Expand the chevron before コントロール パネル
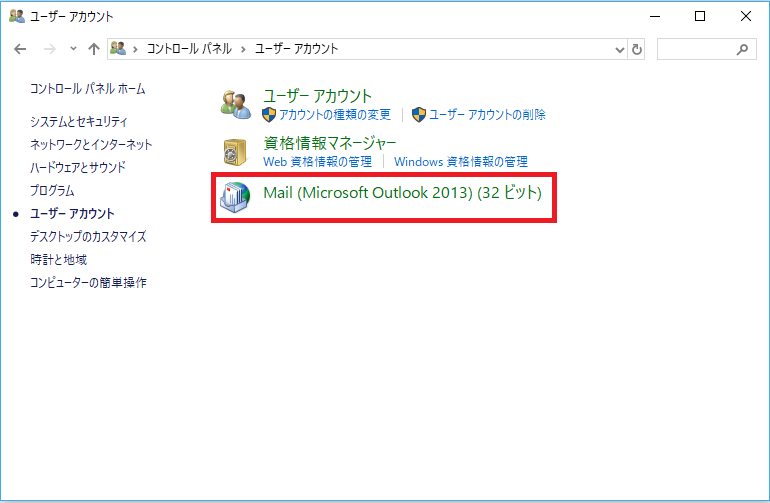Screen dimensions: 770x503 (x=135, y=49)
